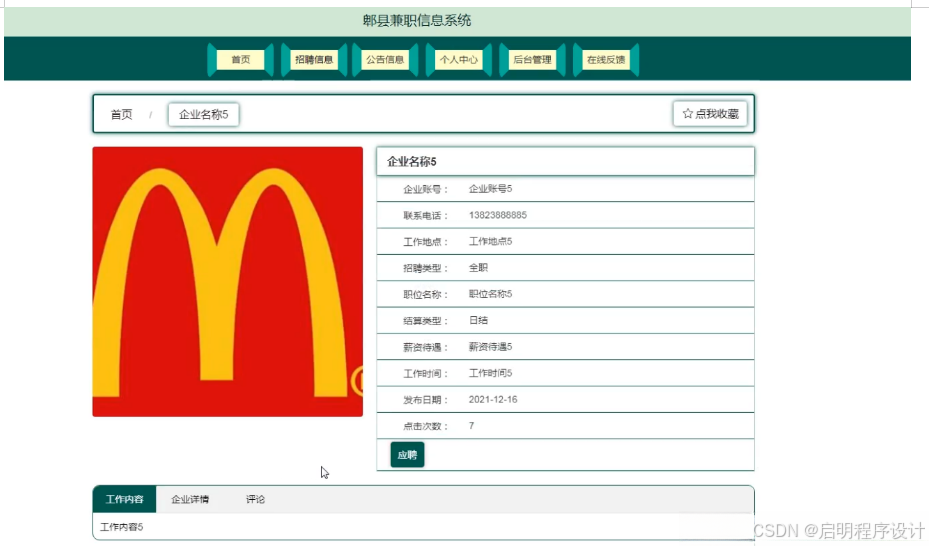Click the 工作时间 field label
The height and width of the screenshot is (546, 929).
point(425,374)
